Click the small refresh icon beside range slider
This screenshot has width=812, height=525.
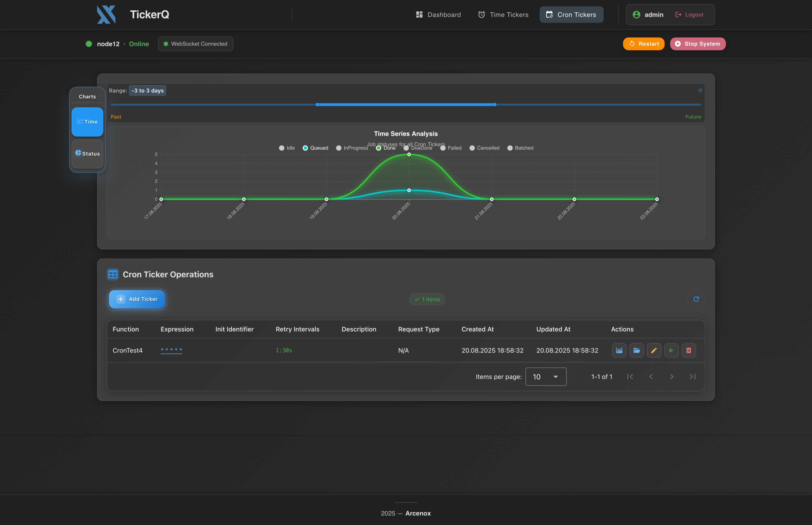tap(700, 90)
